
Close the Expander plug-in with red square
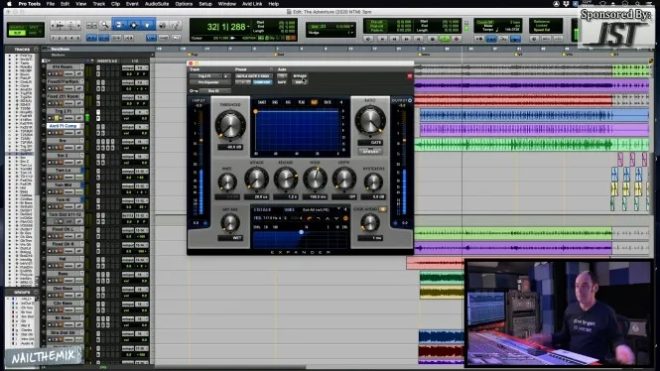click(x=410, y=76)
